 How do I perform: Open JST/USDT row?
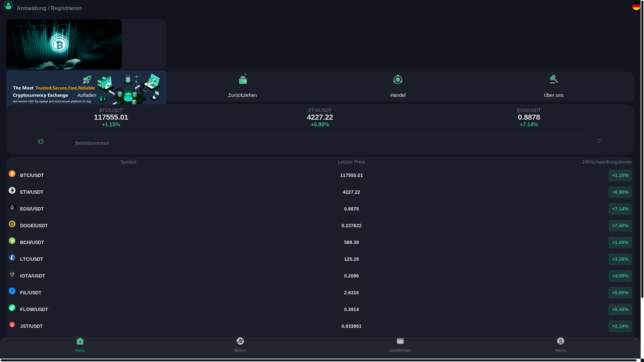(x=320, y=326)
